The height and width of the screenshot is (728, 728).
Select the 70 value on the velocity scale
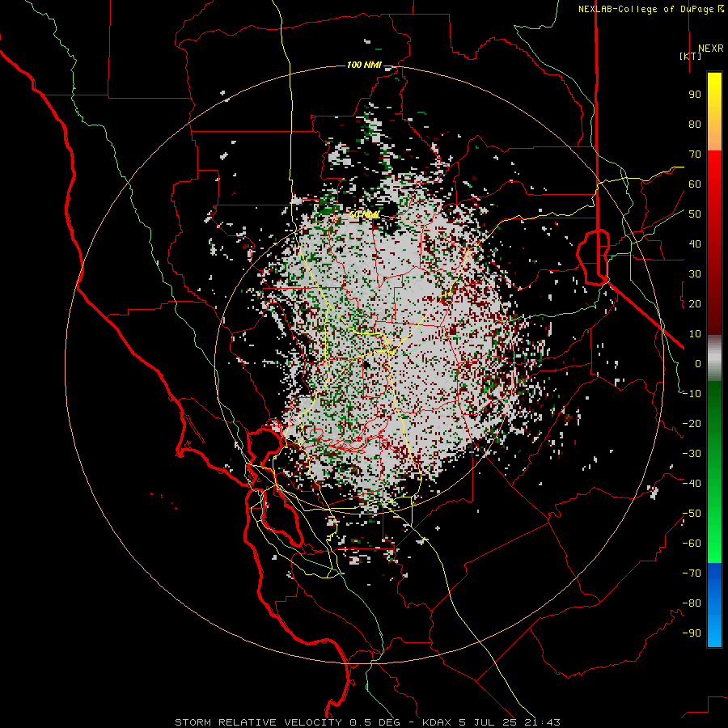pyautogui.click(x=695, y=154)
